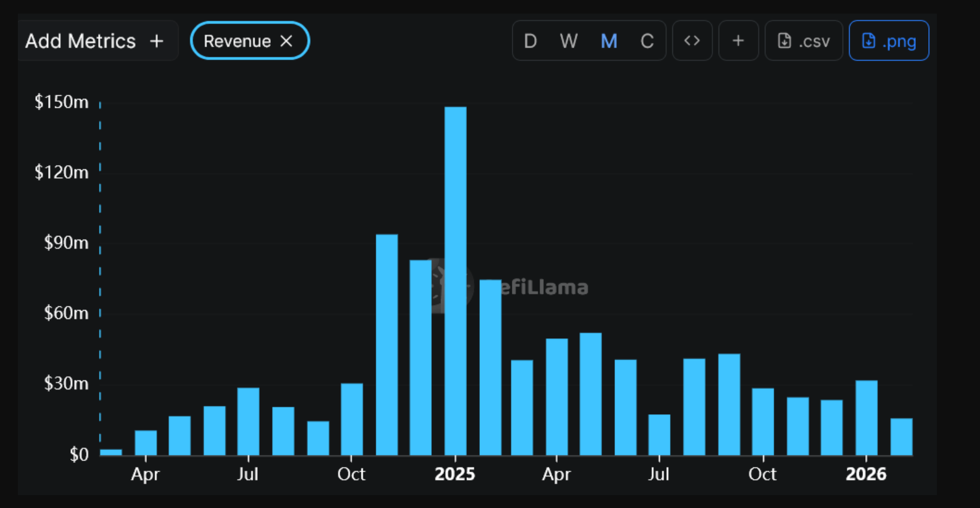This screenshot has height=508, width=980.
Task: Download chart data as .csv
Action: click(804, 41)
